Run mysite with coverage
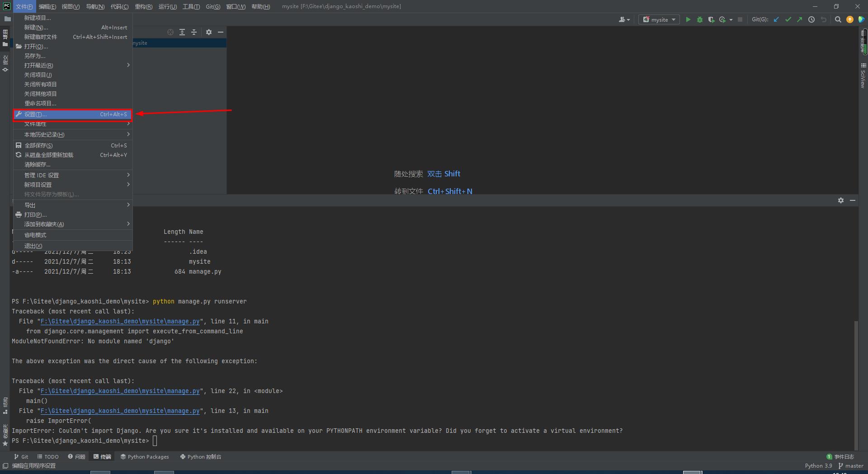868x474 pixels. click(711, 19)
